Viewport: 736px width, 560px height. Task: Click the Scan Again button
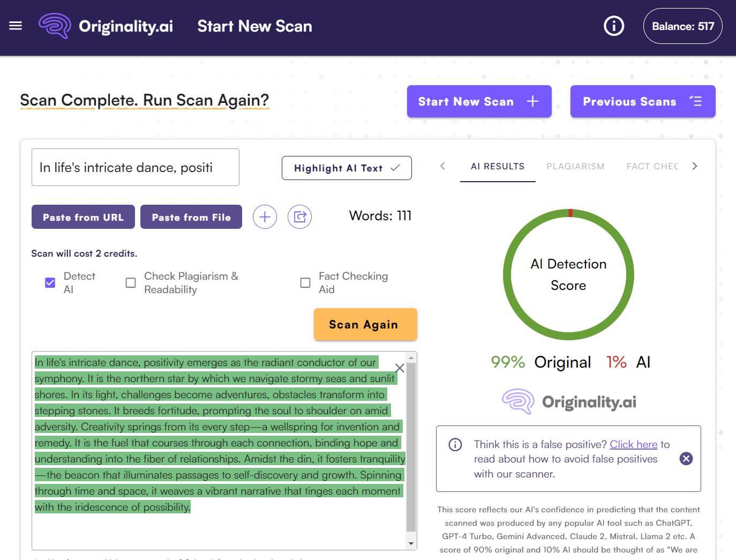[365, 324]
